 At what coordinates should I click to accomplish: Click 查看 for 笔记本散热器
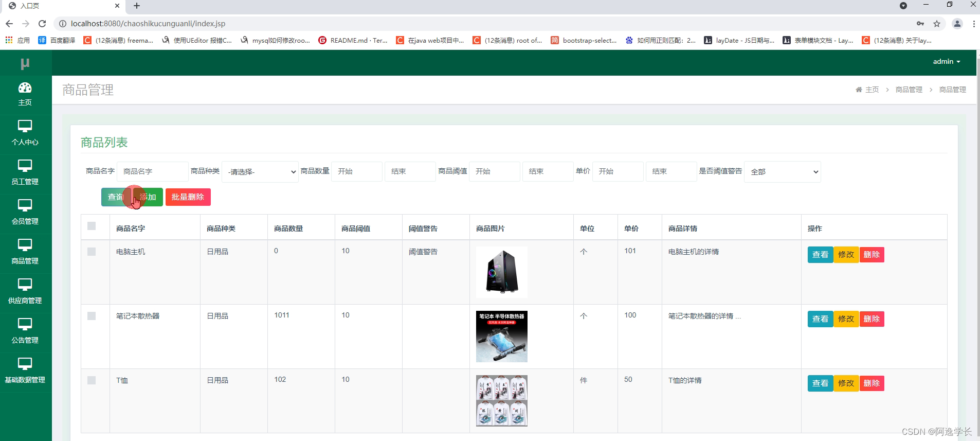click(x=820, y=319)
